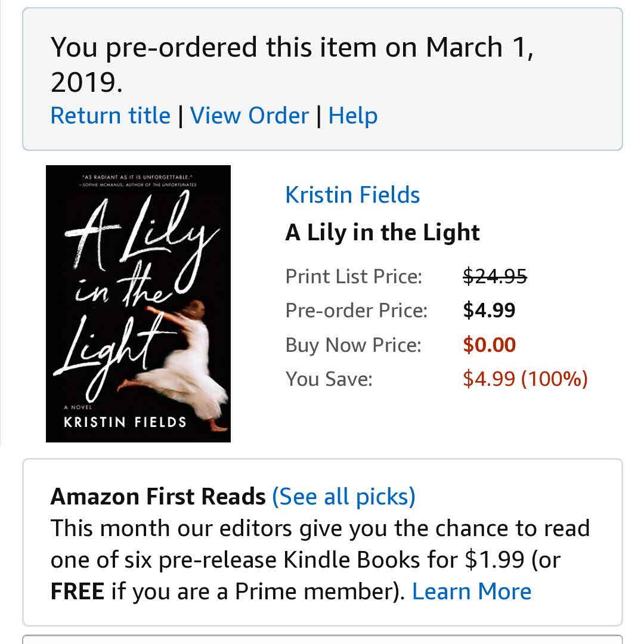Click the Sophie McManus quote on cover top
This screenshot has width=644, height=644.
(x=138, y=181)
